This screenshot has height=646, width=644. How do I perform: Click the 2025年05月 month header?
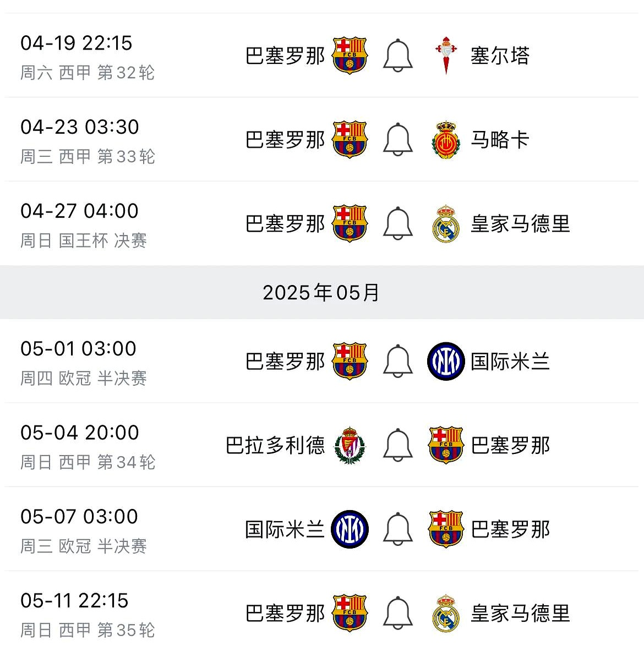pyautogui.click(x=321, y=292)
